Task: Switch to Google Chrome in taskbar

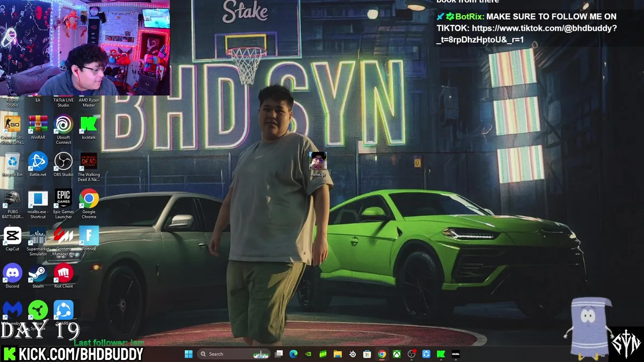Action: pos(382,354)
